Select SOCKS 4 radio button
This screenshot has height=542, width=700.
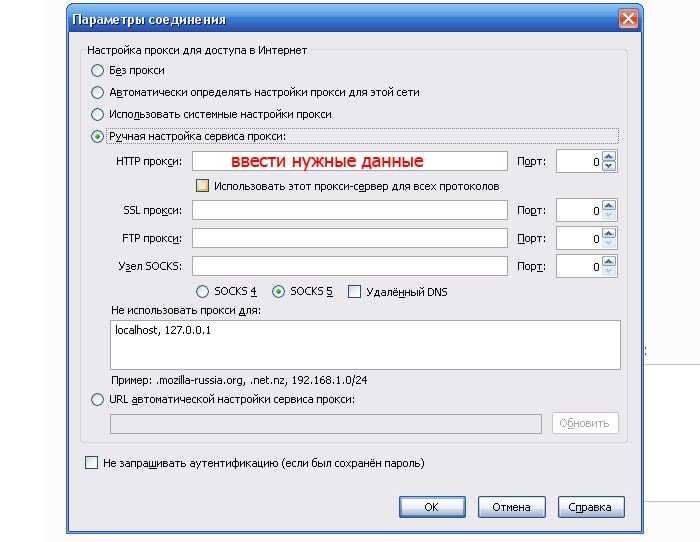coord(202,292)
